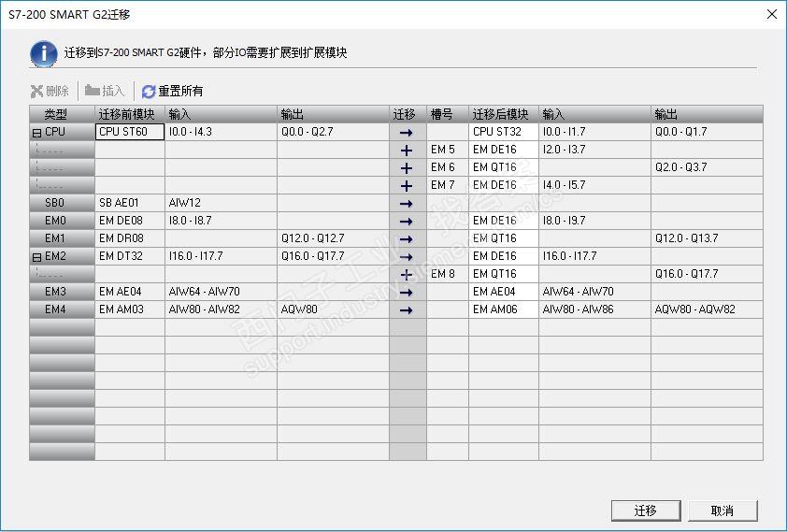Screen dimensions: 787x532
Task: Click the EM 5 slot number cell
Action: pos(447,151)
